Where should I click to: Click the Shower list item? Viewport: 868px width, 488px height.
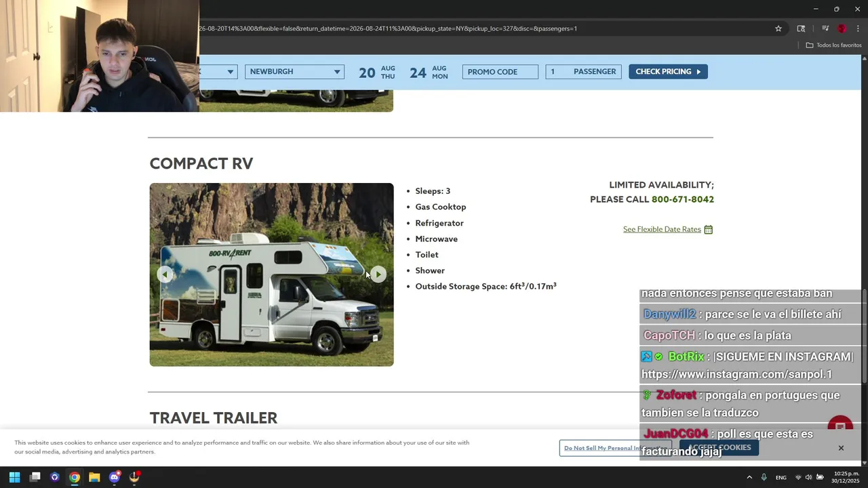(430, 270)
